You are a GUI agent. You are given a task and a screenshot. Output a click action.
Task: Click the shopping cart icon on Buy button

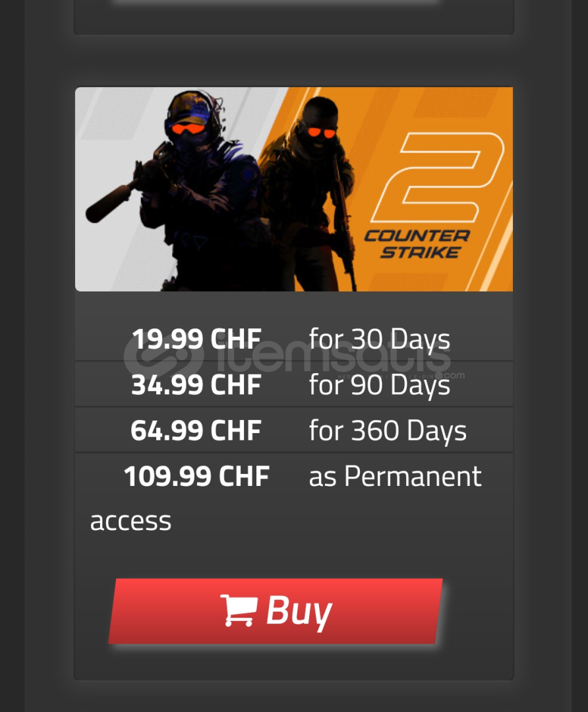pos(239,610)
